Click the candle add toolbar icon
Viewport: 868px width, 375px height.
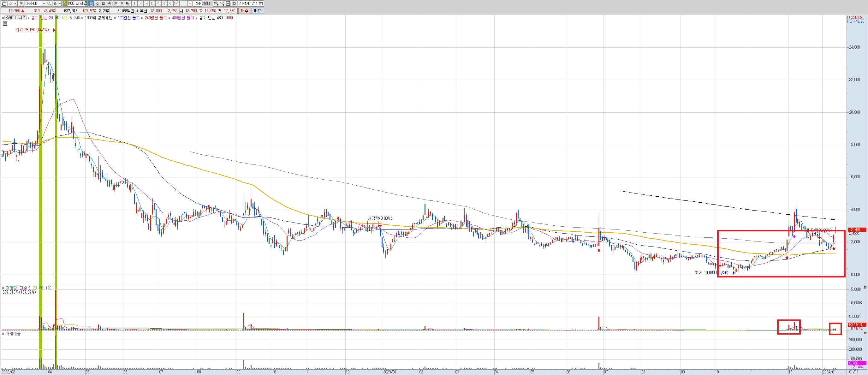point(216,4)
